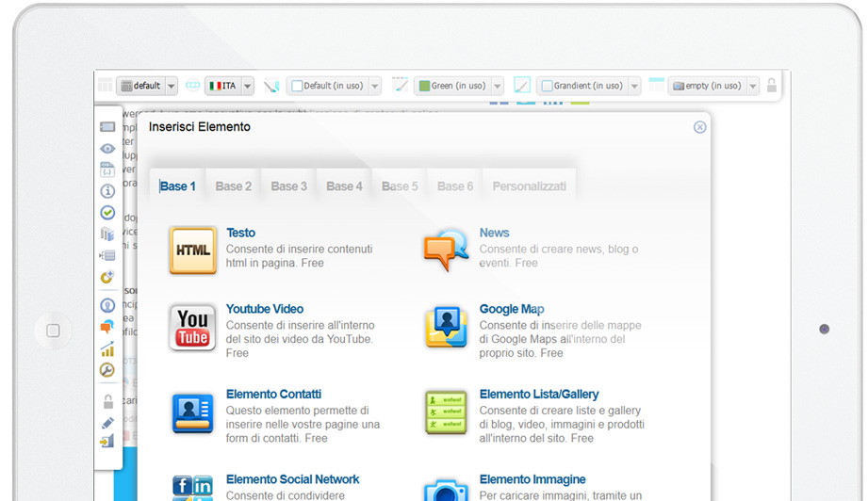Open the ITA language dropdown
Screen dimensions: 868x501
(247, 86)
